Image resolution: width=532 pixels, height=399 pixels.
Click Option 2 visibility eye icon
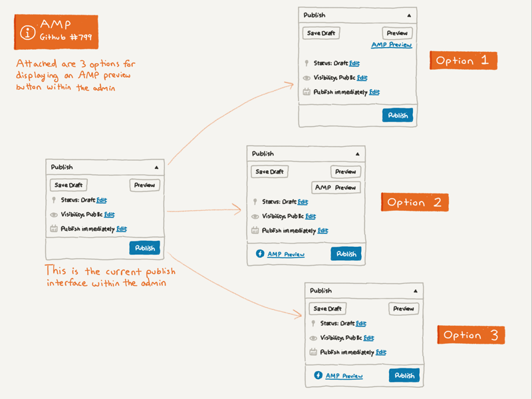click(255, 217)
